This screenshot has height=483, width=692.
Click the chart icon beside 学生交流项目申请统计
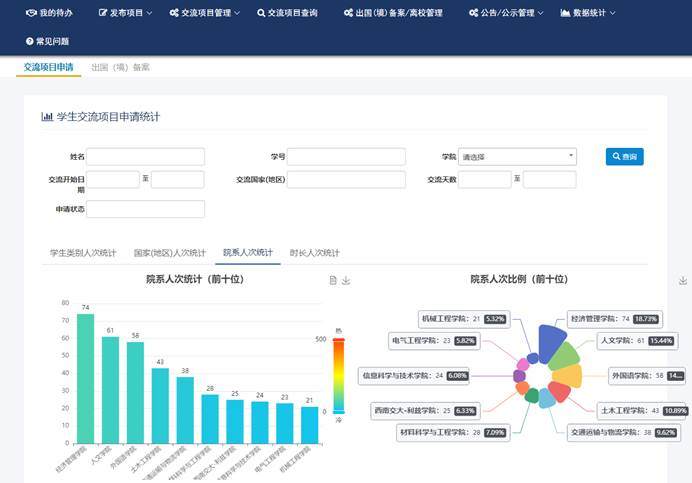pos(46,117)
